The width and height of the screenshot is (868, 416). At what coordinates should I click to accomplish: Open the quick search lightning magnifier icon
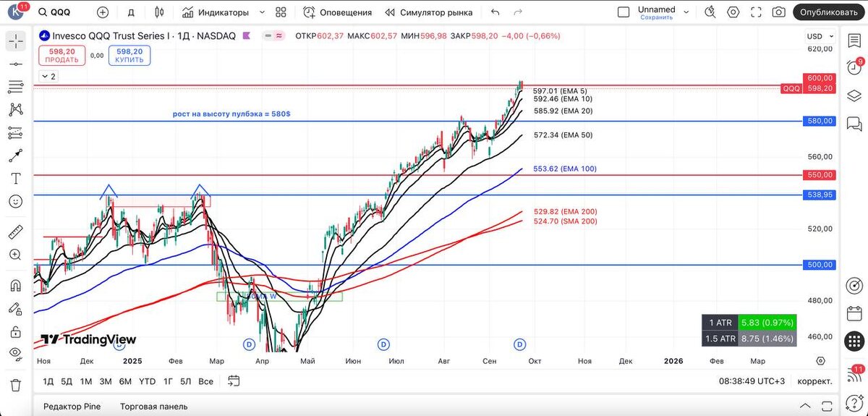click(x=711, y=12)
